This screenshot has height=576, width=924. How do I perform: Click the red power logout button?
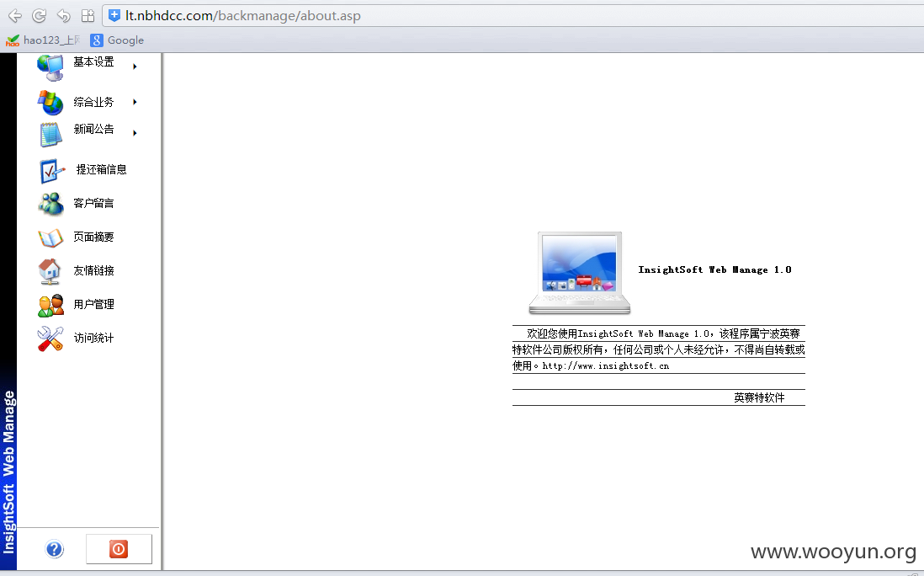(119, 549)
